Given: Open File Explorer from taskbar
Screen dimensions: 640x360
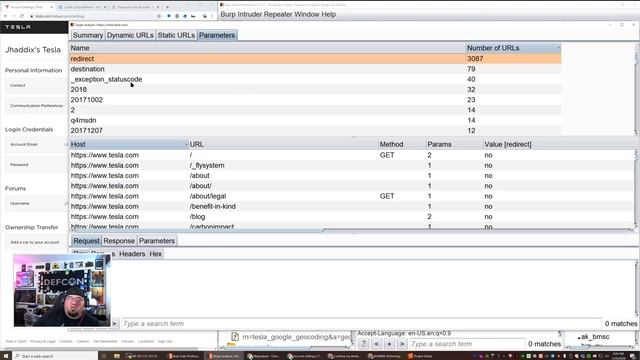Looking at the screenshot, I should point(117,356).
